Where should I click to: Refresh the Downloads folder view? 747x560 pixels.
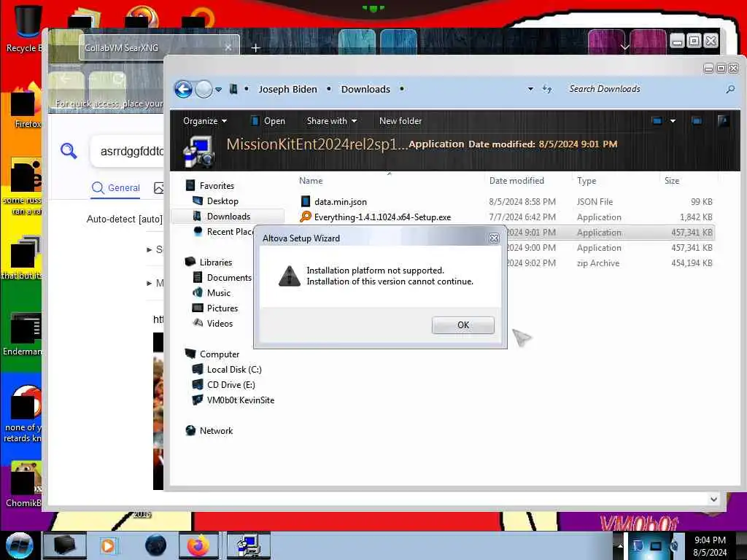point(547,89)
